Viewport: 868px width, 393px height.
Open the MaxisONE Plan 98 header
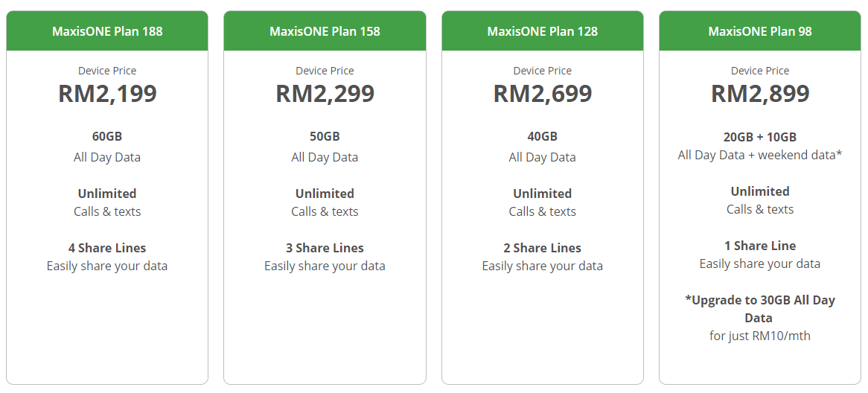pyautogui.click(x=760, y=31)
